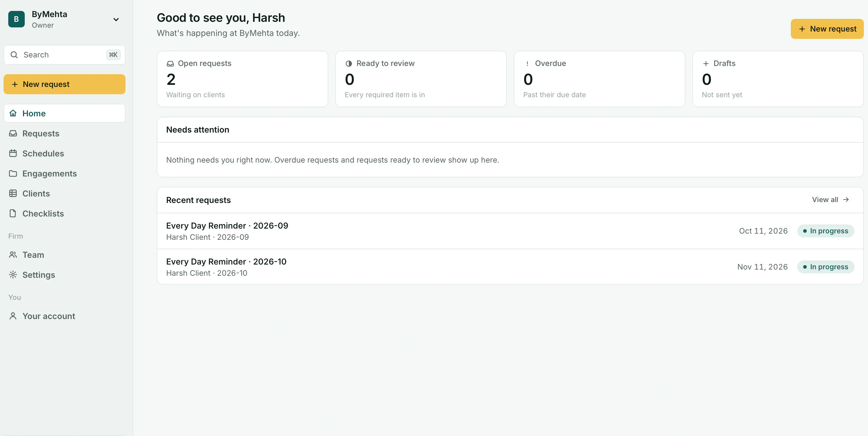Open Checklists
Image resolution: width=868 pixels, height=436 pixels.
tap(64, 214)
